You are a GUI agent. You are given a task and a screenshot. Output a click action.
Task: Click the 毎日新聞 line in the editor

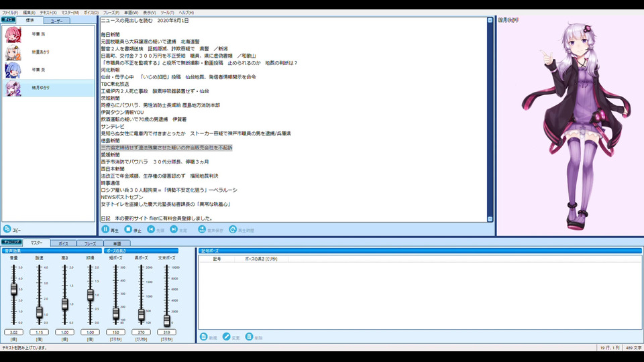click(x=111, y=34)
